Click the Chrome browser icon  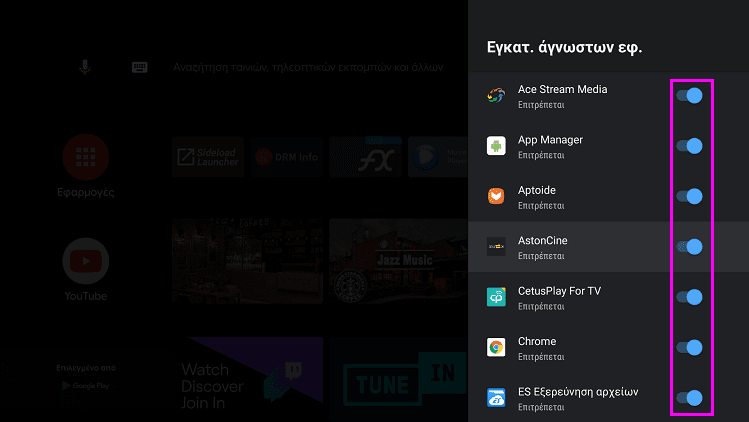496,347
